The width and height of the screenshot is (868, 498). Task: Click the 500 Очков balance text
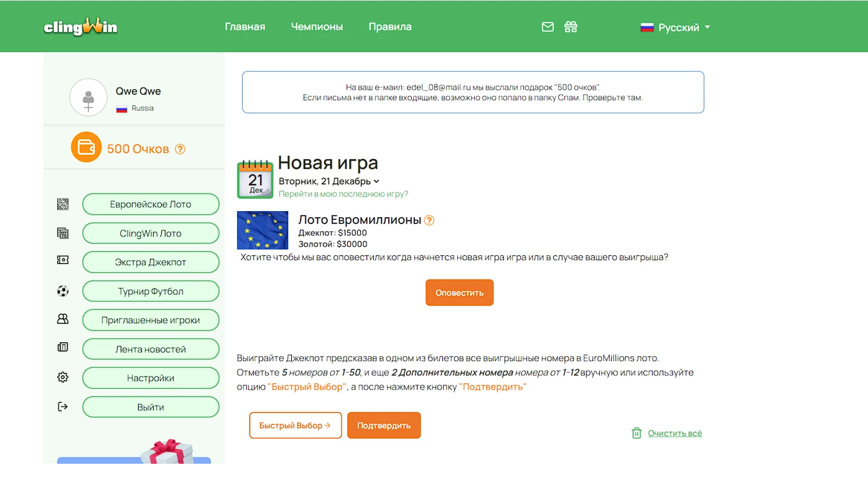(138, 149)
